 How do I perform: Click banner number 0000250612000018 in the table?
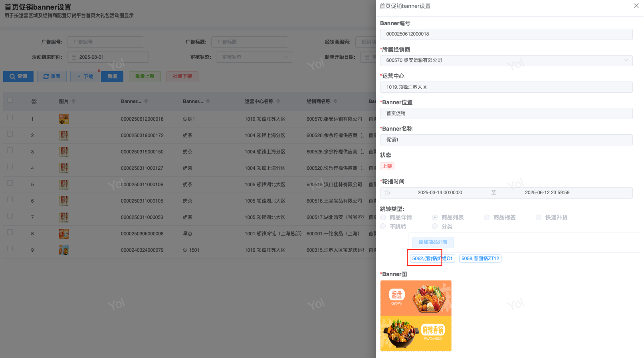[x=142, y=119]
